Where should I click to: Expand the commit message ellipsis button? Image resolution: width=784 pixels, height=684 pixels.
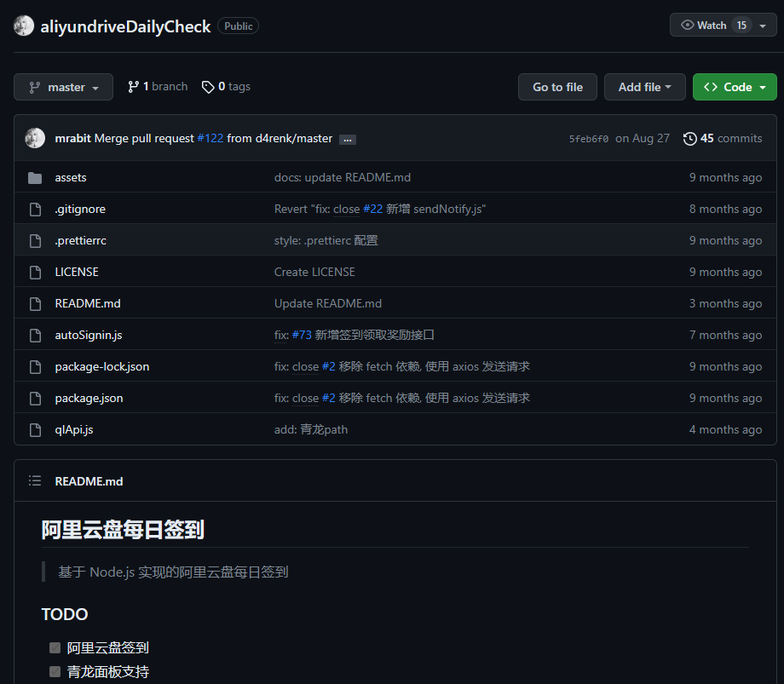[x=348, y=140]
